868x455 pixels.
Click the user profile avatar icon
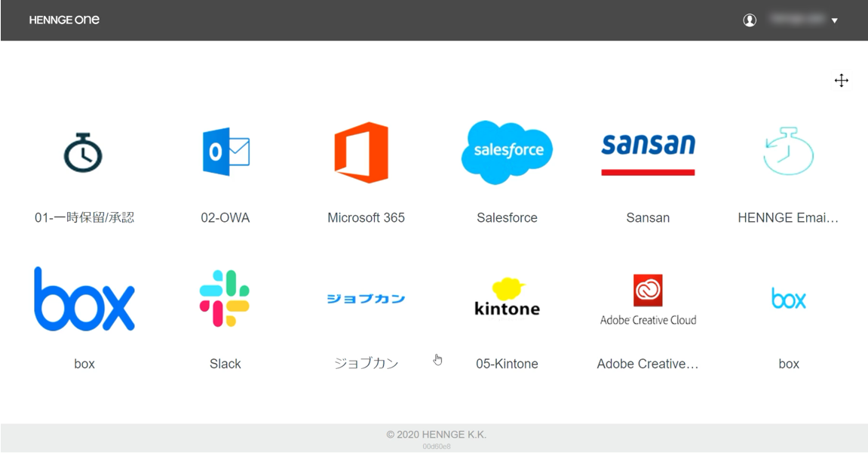750,20
